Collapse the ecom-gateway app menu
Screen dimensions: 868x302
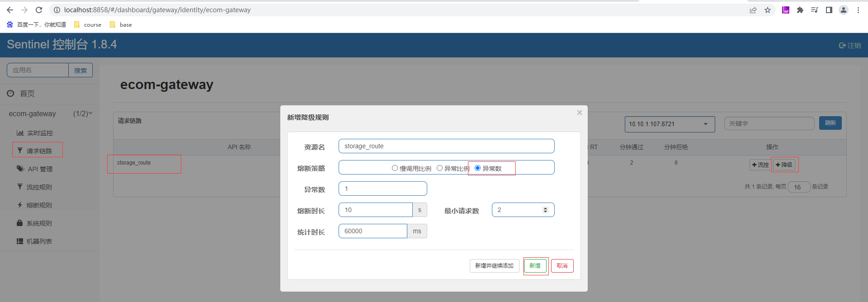point(50,113)
